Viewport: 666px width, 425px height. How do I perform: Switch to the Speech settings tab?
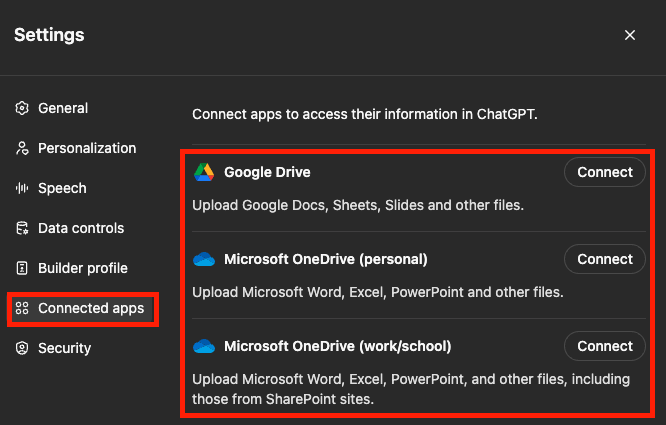tap(51, 188)
